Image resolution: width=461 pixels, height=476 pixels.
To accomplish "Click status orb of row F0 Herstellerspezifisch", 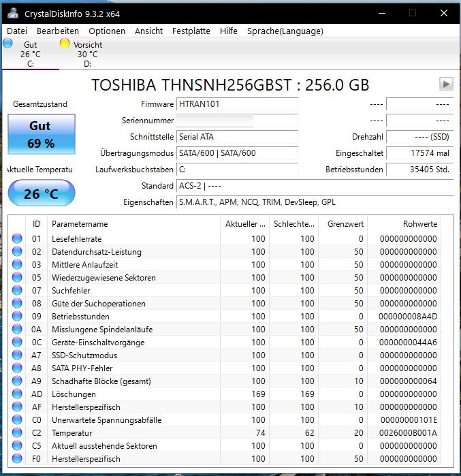I will click(17, 458).
